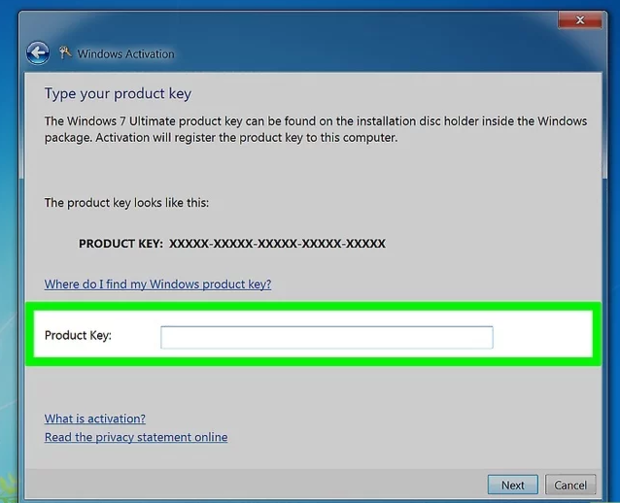Screen dimensions: 620x503
Task: Click the bold 'PRODUCT KEY:' label
Action: click(x=121, y=244)
